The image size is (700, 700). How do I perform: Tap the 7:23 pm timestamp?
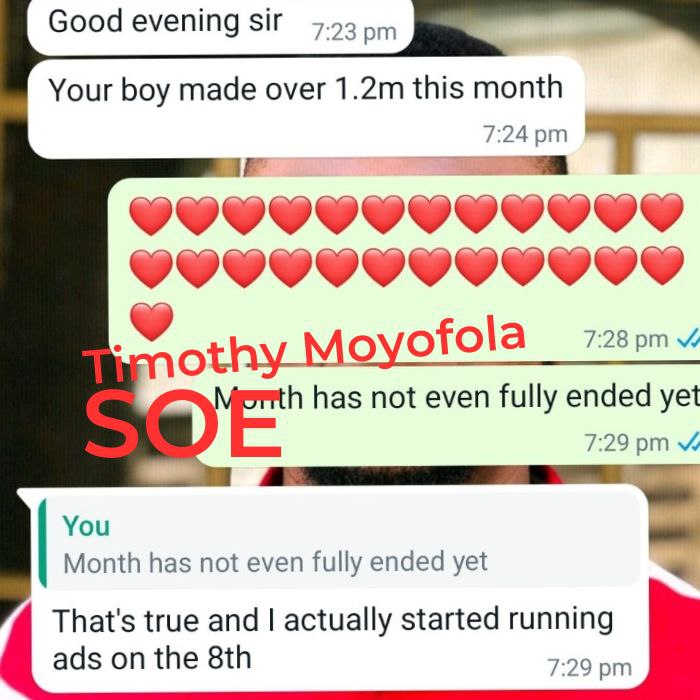click(x=354, y=32)
